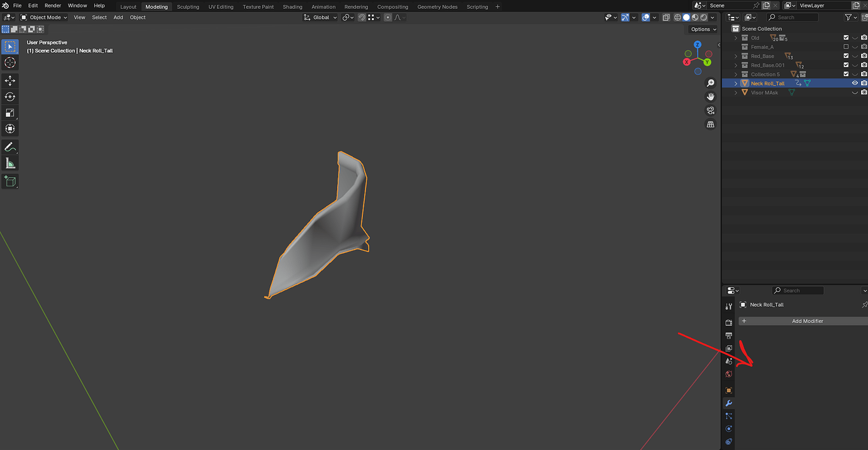Viewport: 868px width, 450px height.
Task: Open the Object Constraints properties tab
Action: click(x=728, y=442)
